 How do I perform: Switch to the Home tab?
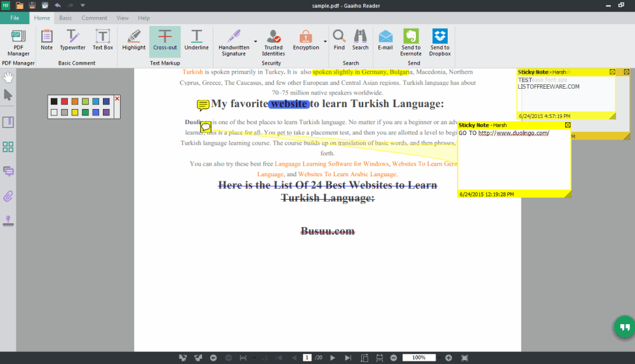[42, 18]
